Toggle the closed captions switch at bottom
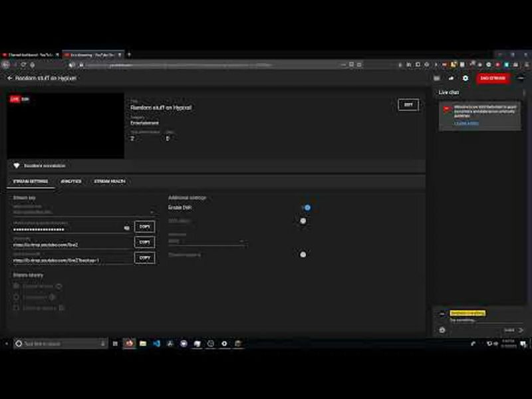The image size is (532, 399). [303, 255]
